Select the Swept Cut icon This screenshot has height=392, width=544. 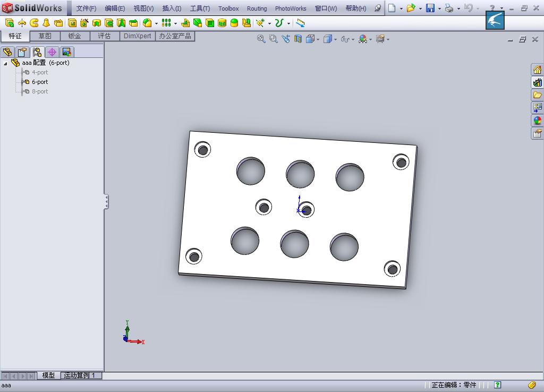pyautogui.click(x=109, y=23)
